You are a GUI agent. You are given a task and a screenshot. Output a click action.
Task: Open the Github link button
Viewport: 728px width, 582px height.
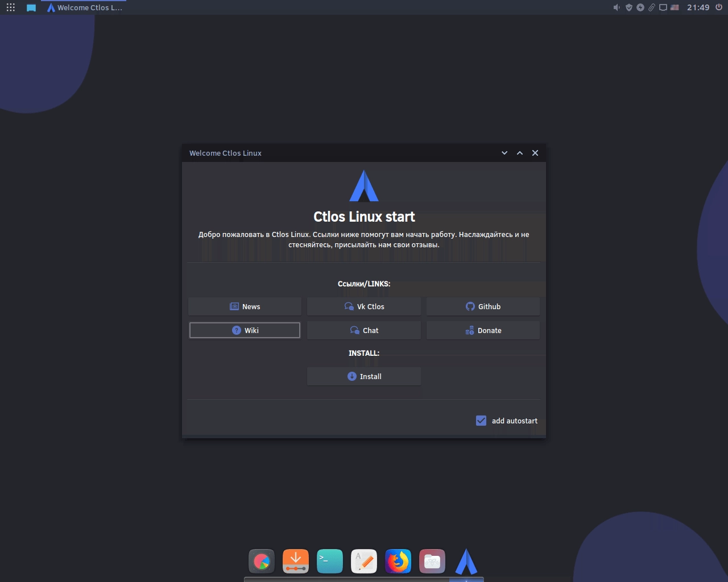483,306
